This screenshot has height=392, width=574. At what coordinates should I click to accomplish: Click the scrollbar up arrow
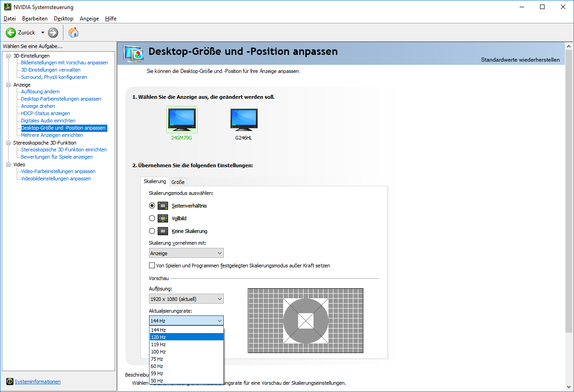click(569, 46)
